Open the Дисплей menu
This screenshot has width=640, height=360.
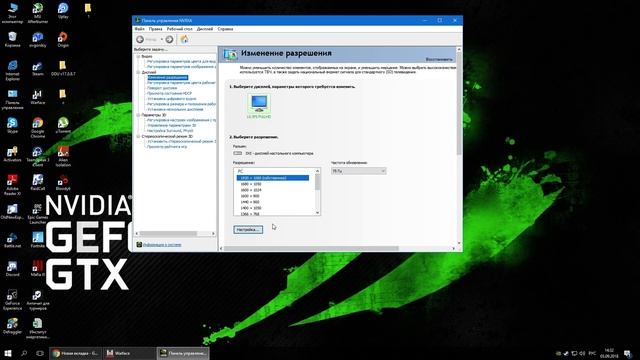tap(205, 29)
